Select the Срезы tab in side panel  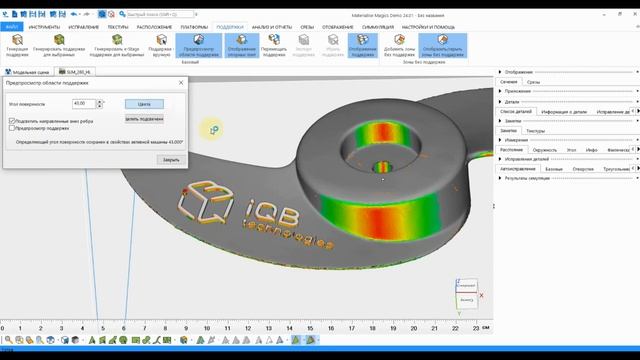533,82
